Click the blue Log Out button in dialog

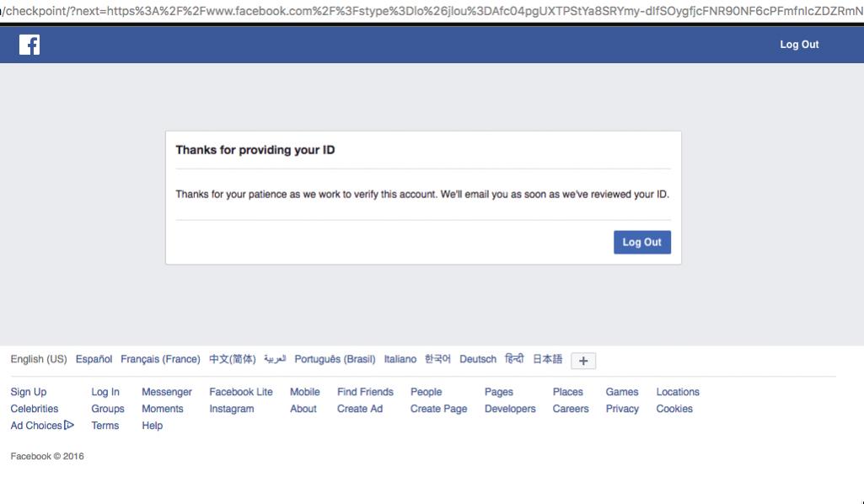click(x=642, y=243)
